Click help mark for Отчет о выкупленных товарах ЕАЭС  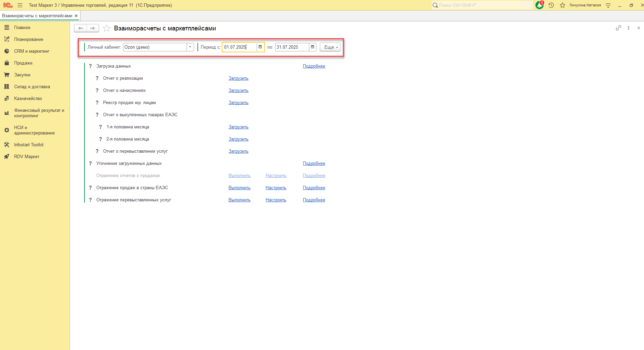pyautogui.click(x=97, y=115)
